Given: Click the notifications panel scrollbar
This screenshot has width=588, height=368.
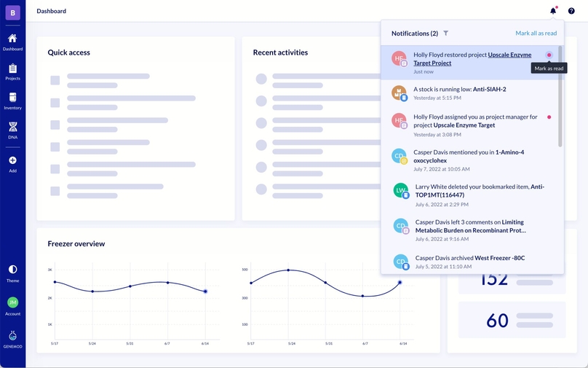Looking at the screenshot, I should point(560,96).
